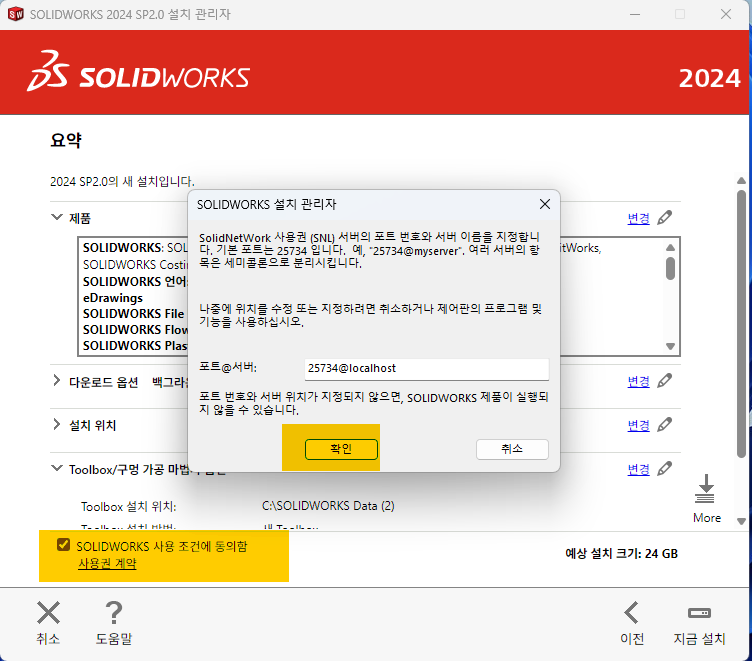This screenshot has height=661, width=752.
Task: Click the 변경 link for 다운로드 옵션
Action: 638,382
